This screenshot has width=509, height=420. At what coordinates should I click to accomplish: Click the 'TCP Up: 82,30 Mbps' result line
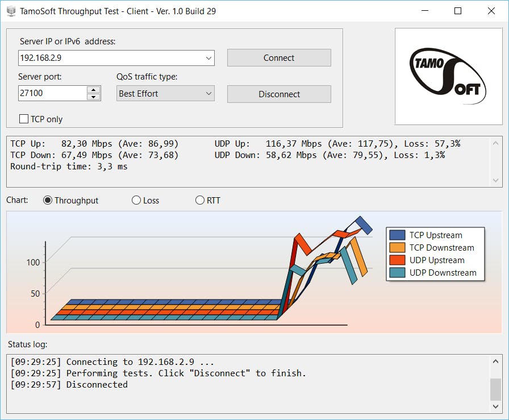94,144
